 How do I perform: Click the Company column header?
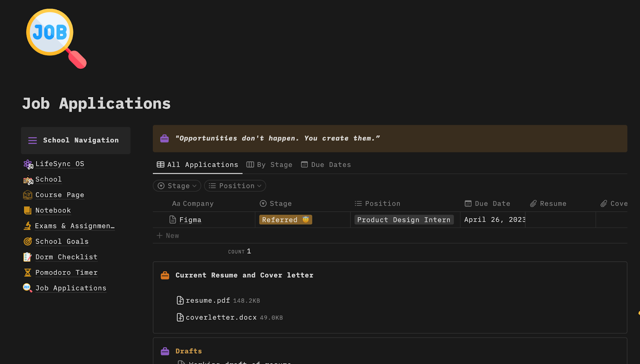click(x=193, y=204)
